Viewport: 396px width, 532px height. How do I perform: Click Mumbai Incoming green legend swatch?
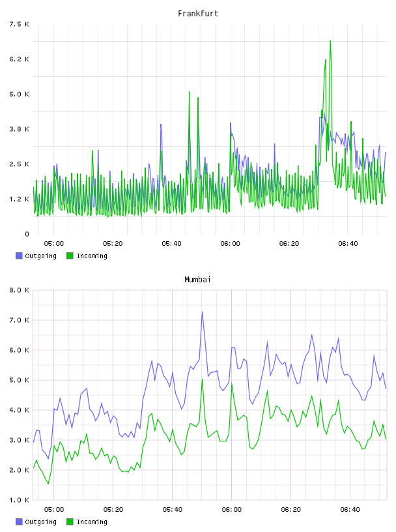pos(70,522)
